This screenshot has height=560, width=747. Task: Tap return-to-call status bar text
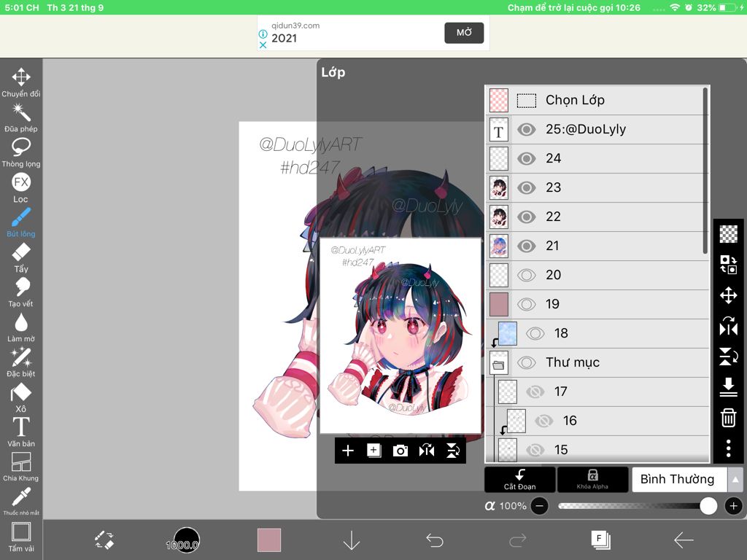coord(573,7)
